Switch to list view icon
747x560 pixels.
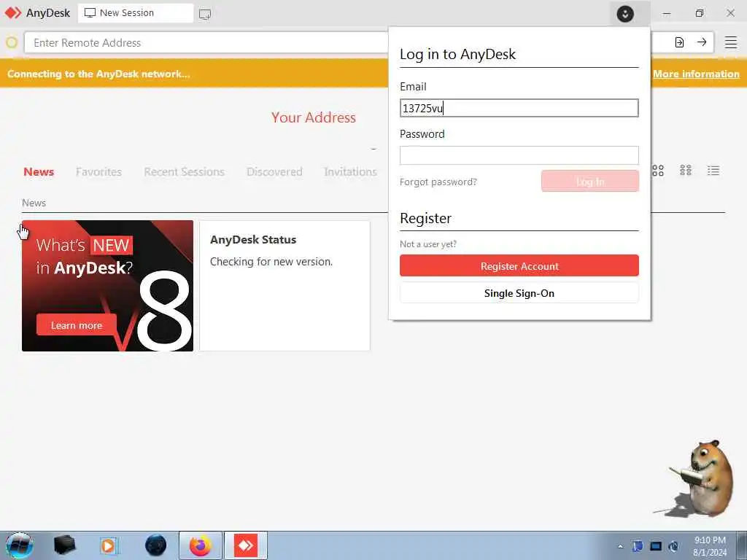point(713,171)
